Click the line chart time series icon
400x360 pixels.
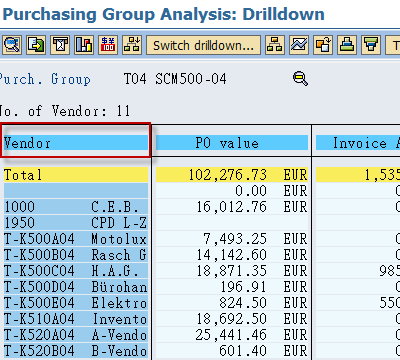click(x=299, y=45)
